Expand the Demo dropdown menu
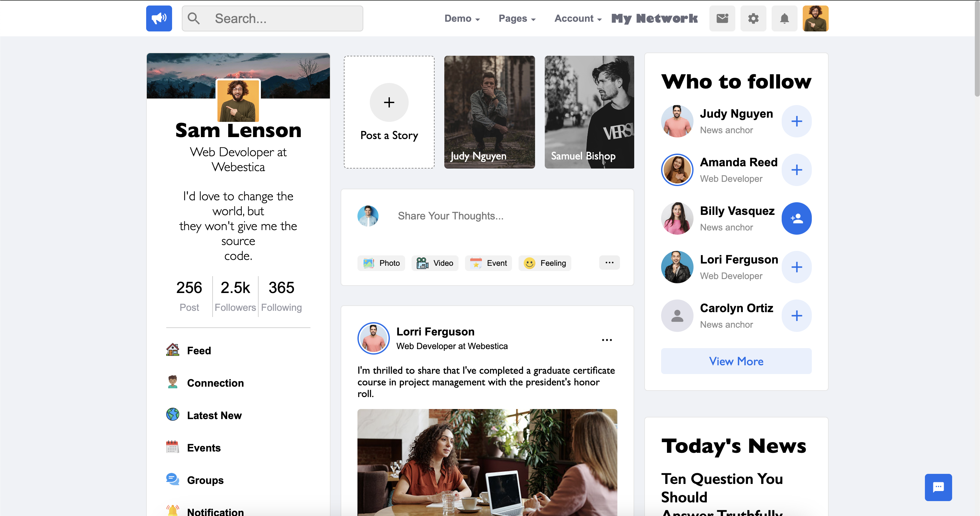The width and height of the screenshot is (980, 516). [462, 18]
